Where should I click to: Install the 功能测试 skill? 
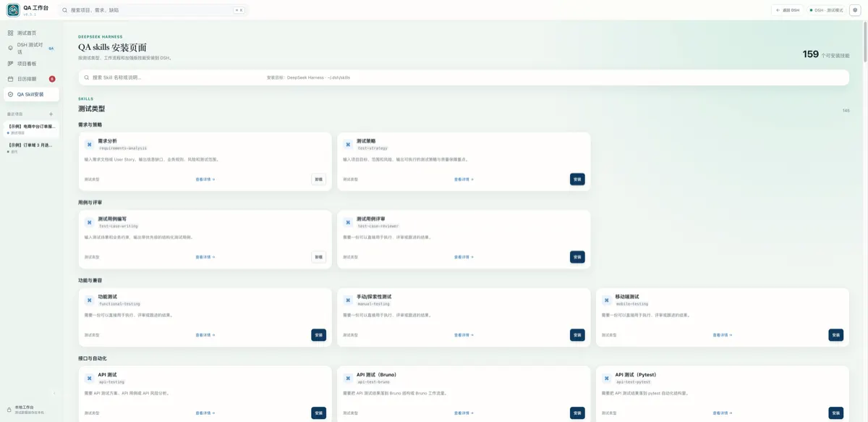(319, 334)
